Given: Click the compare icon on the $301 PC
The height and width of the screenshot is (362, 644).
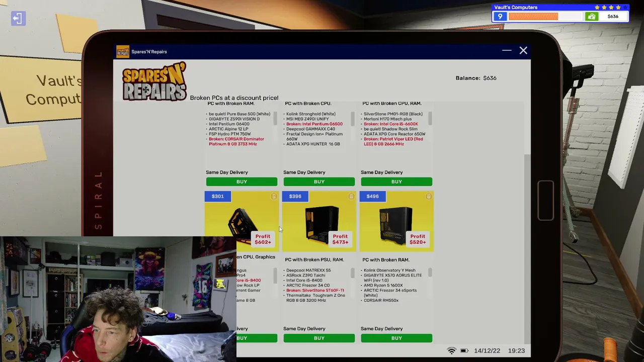Looking at the screenshot, I should (274, 196).
